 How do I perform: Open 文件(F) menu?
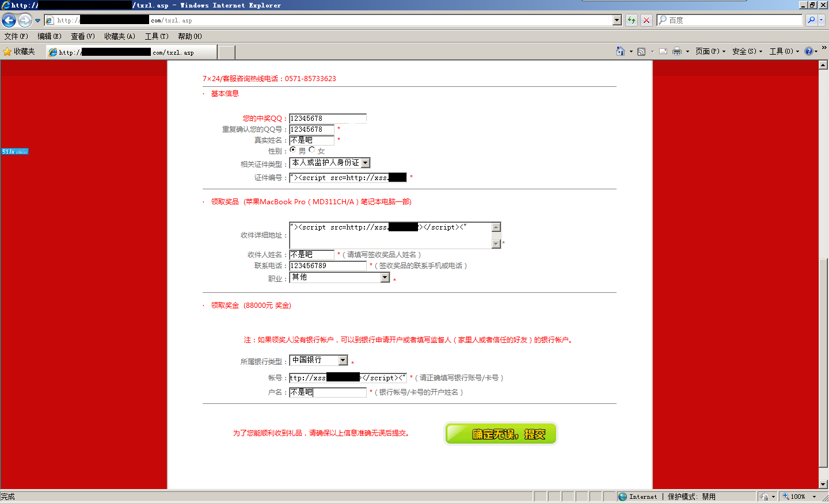click(16, 36)
